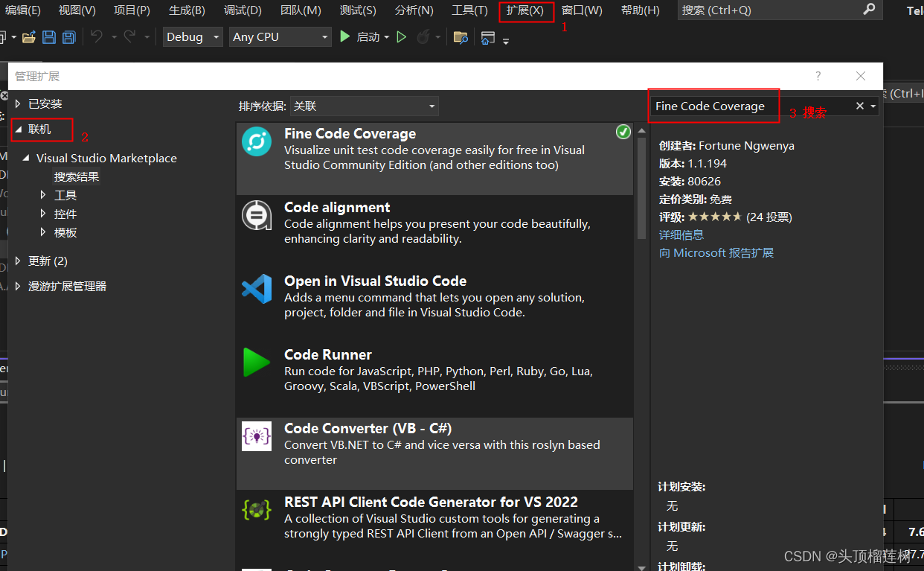Click the Save All toolbar icon
This screenshot has height=571, width=924.
tap(68, 37)
